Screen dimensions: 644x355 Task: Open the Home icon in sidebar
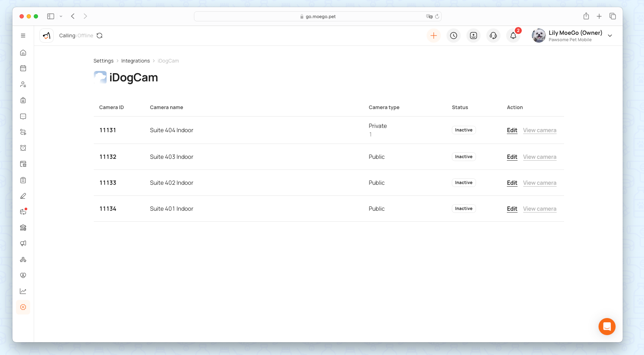pyautogui.click(x=23, y=53)
